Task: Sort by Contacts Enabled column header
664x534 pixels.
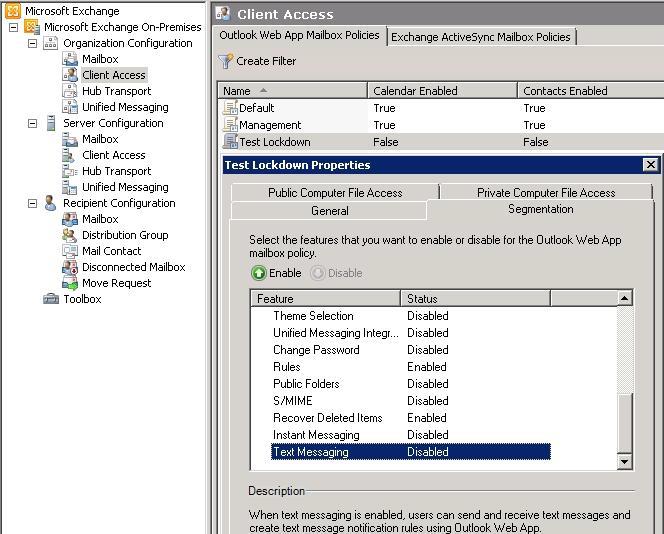Action: (x=591, y=91)
